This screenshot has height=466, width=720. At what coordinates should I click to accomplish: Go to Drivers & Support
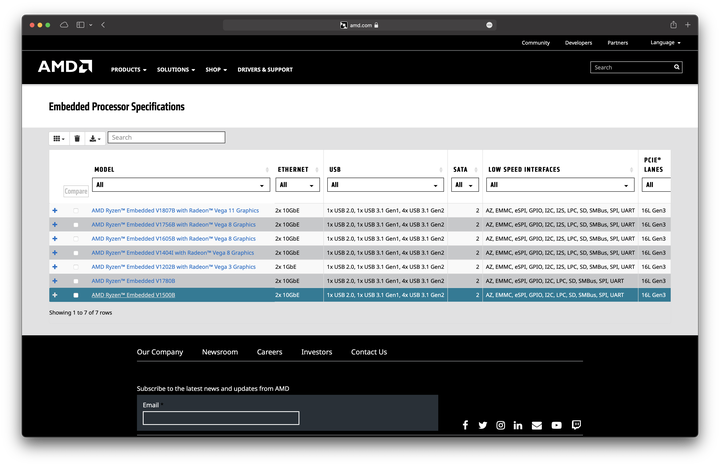[265, 70]
